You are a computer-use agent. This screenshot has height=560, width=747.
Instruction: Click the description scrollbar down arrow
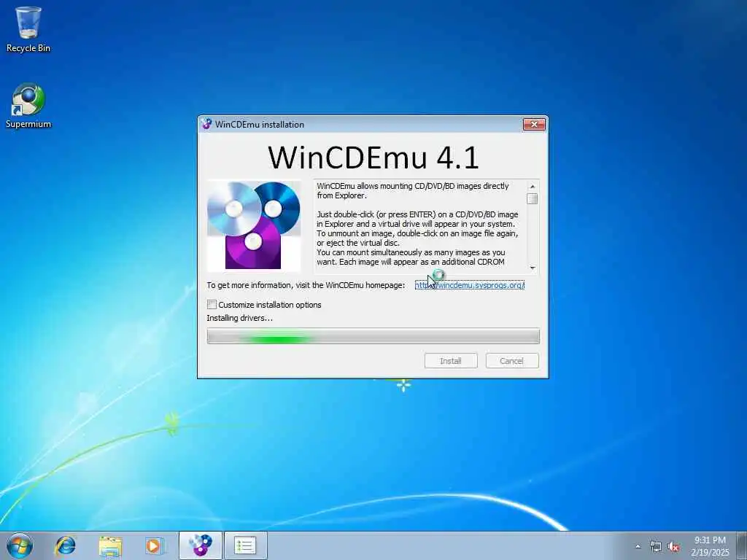(x=533, y=268)
